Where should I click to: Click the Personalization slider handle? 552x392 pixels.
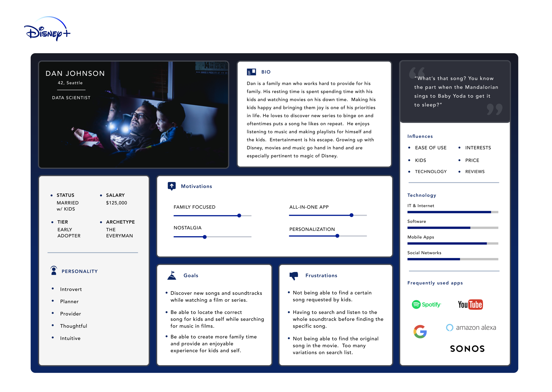(337, 236)
